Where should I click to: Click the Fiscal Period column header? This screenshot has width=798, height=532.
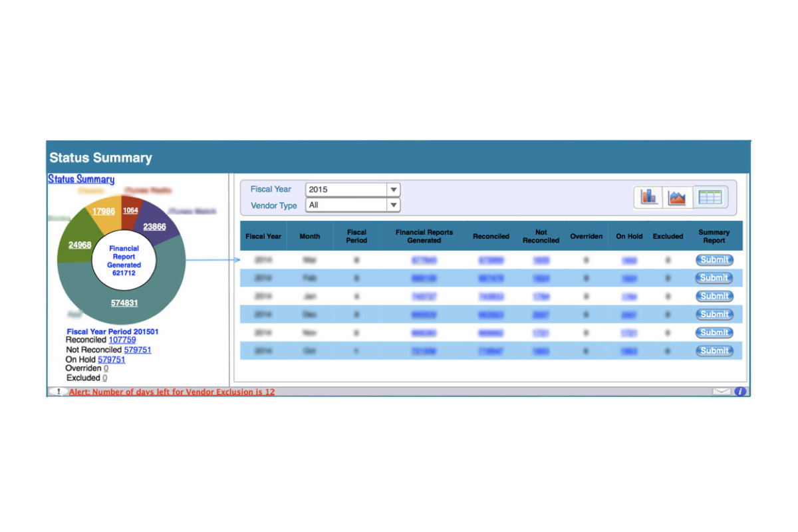click(357, 236)
